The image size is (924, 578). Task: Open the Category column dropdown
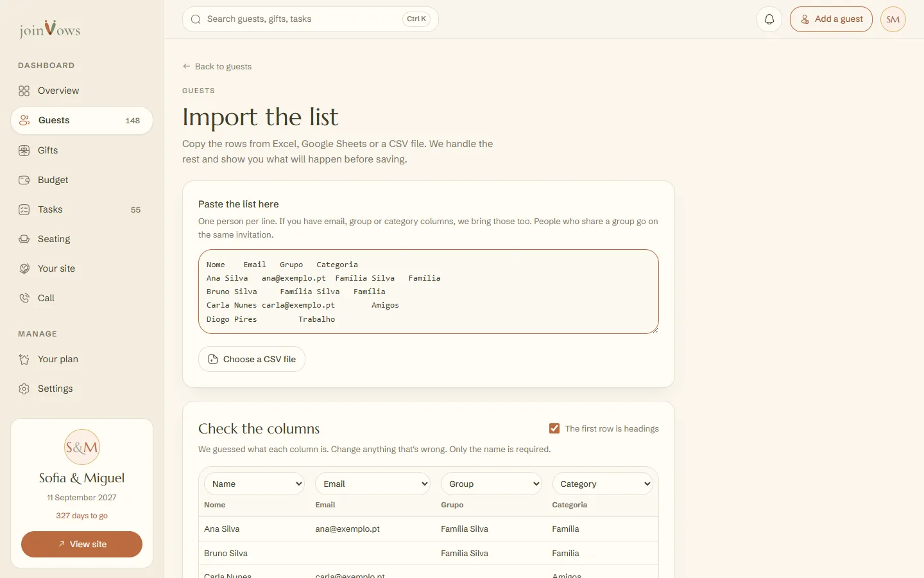(x=603, y=484)
